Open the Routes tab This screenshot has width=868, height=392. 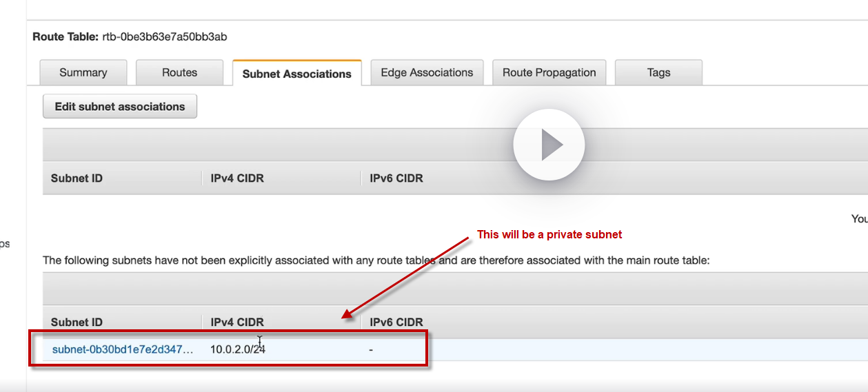tap(179, 72)
